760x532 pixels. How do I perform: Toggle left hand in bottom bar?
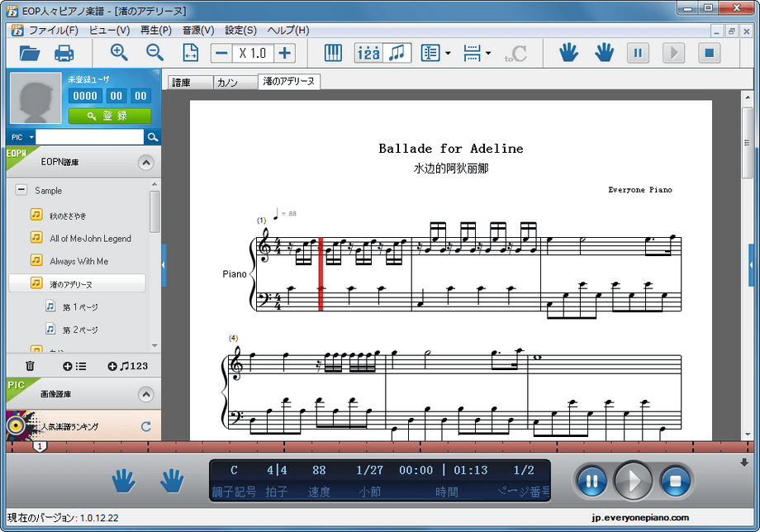click(124, 480)
